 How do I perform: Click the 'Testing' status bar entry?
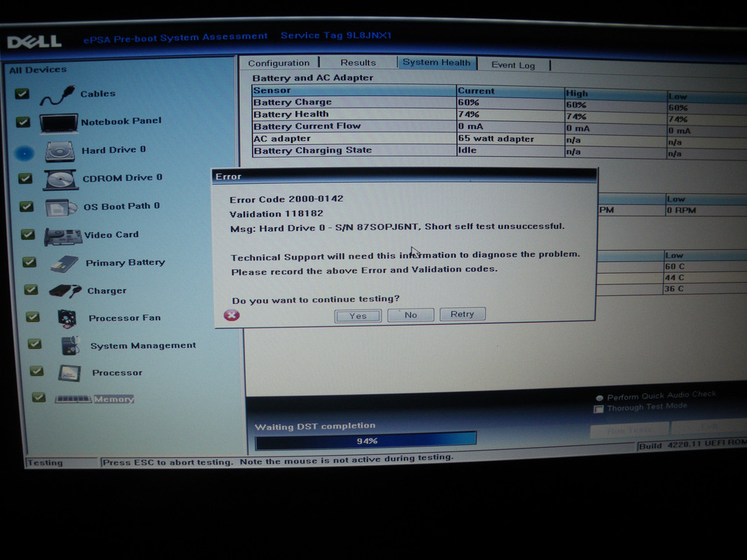[45, 463]
